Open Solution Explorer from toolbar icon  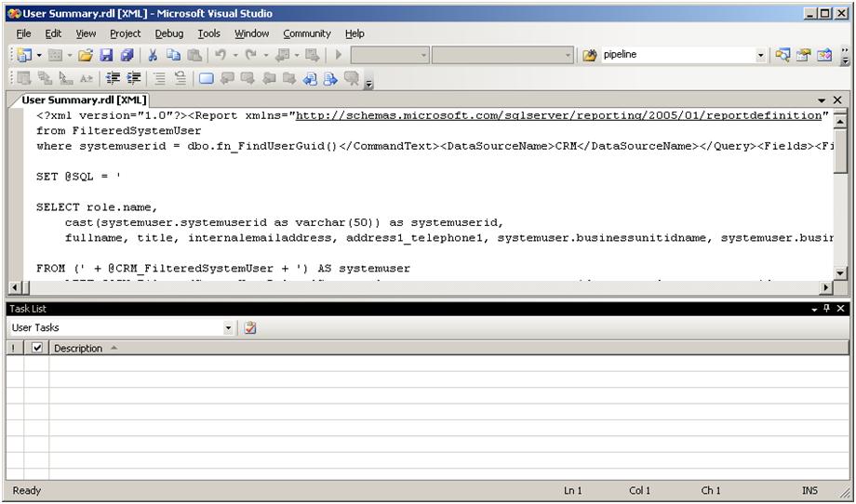(x=783, y=55)
